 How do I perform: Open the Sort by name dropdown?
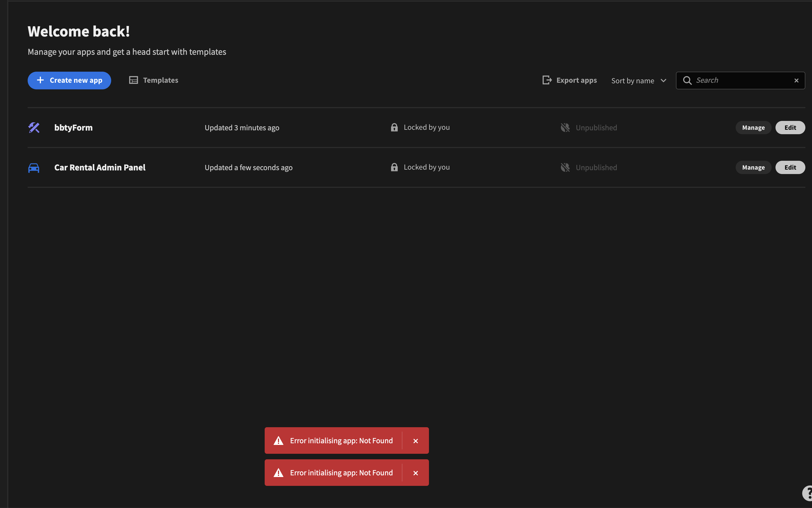(x=638, y=80)
